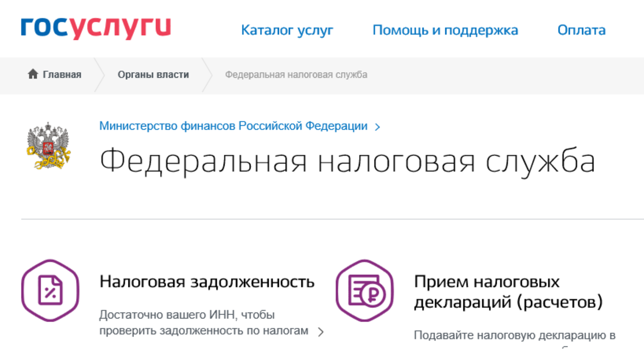Click the Федеральная налоговая служба breadcrumb text
Screen dimensions: 644x349
tap(296, 75)
